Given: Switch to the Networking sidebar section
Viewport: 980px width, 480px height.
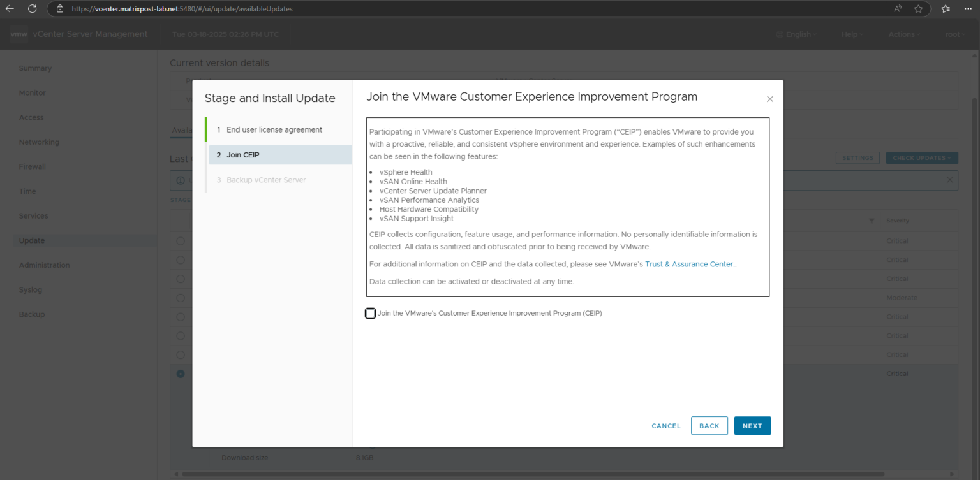Looking at the screenshot, I should coord(40,142).
